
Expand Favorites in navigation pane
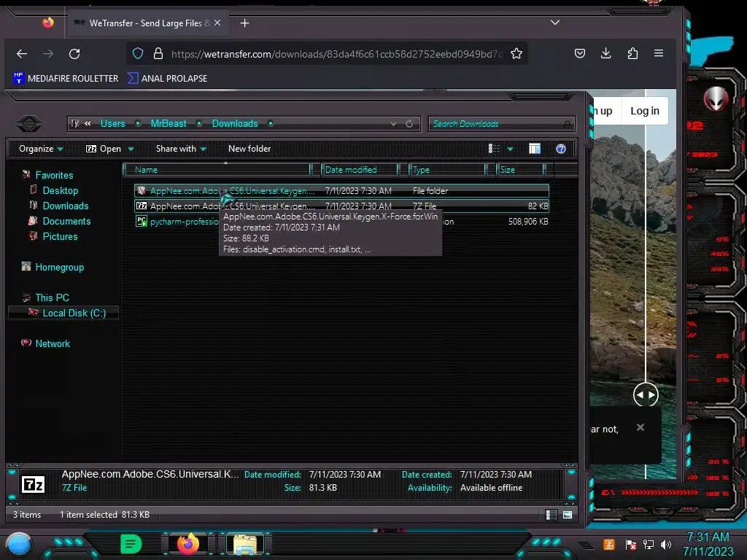point(54,175)
